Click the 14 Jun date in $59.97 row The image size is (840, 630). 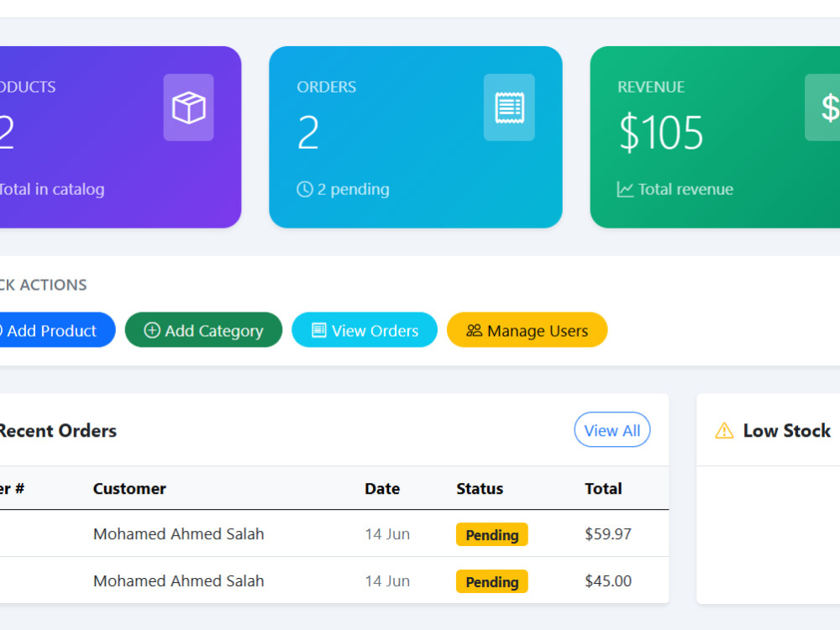pyautogui.click(x=387, y=534)
